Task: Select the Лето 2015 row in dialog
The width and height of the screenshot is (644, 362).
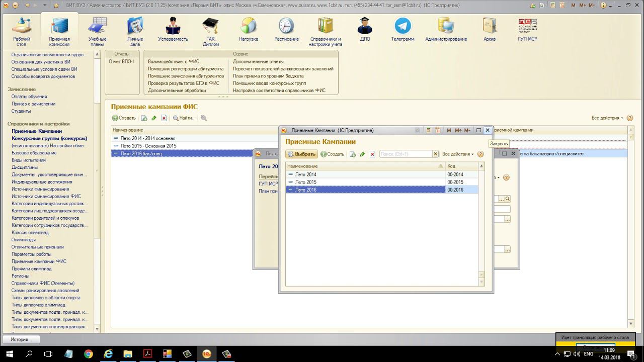Action: [x=382, y=182]
